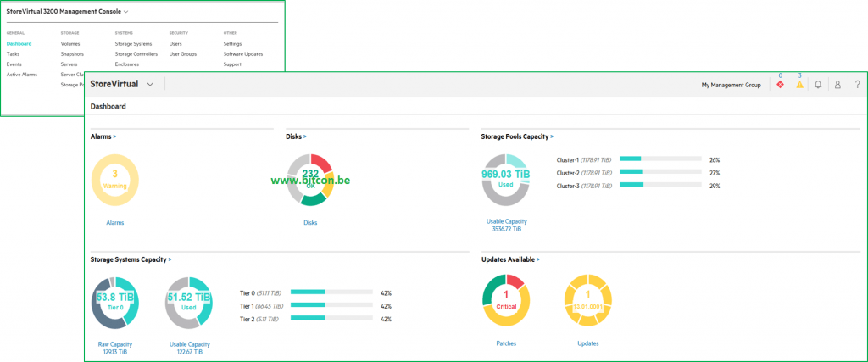Open Active Alarms in the menu
868x362 pixels.
(x=21, y=75)
